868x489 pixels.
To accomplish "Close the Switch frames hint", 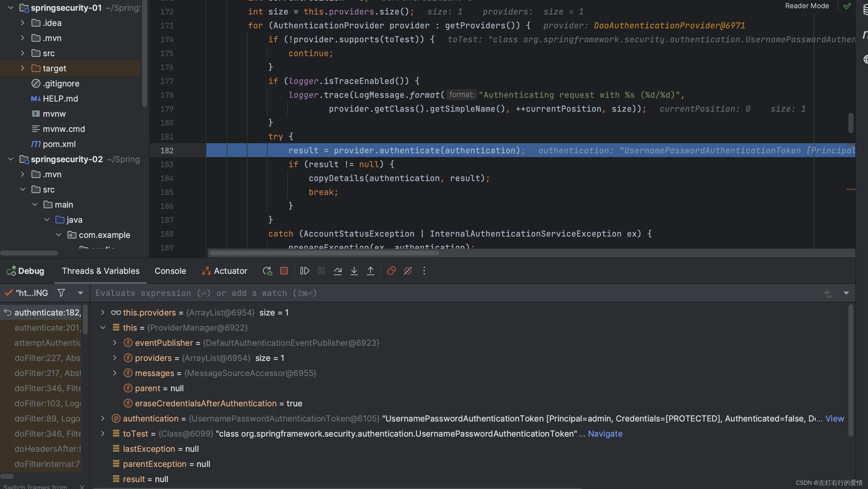I will (82, 487).
